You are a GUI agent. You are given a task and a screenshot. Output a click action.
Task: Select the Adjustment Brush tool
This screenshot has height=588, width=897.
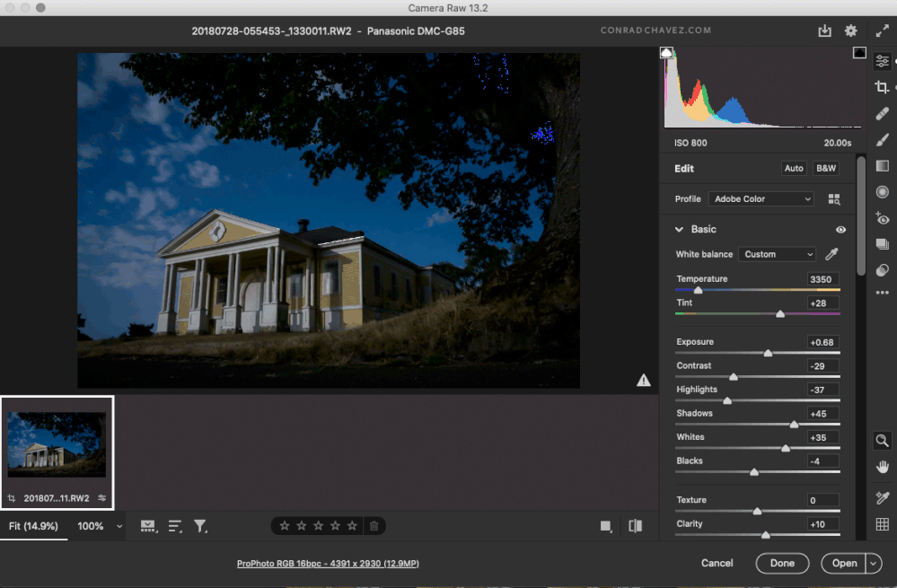(882, 139)
